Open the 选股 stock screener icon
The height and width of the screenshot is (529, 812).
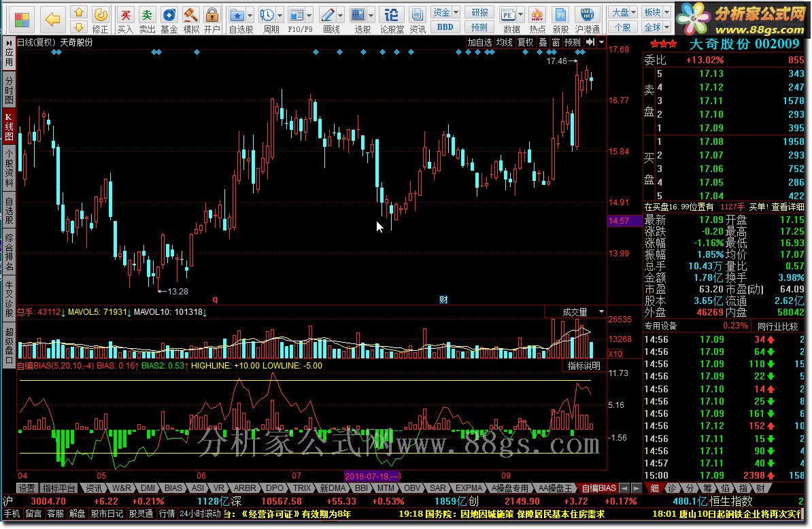pos(358,15)
